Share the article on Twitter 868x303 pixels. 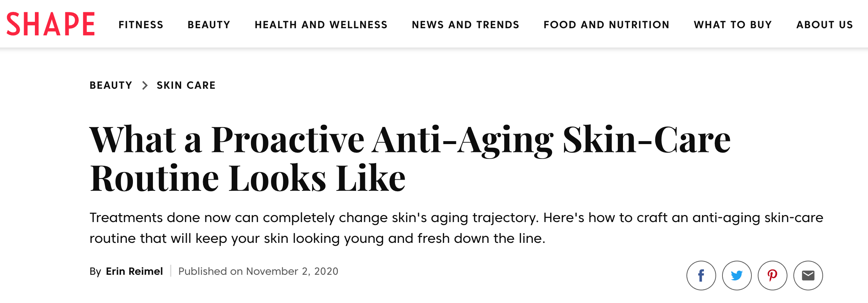click(737, 276)
